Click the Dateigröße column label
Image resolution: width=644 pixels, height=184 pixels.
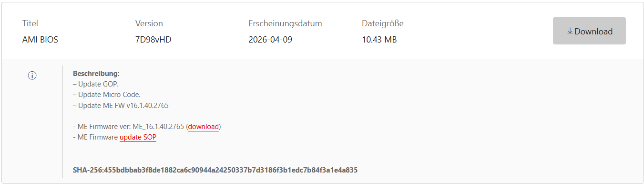point(383,23)
